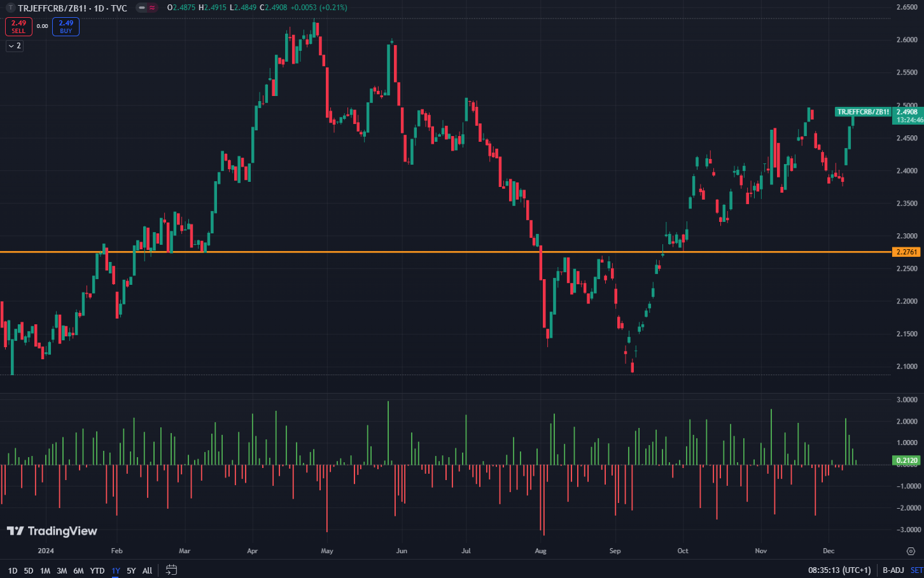This screenshot has height=578, width=924.
Task: Click the orange 2.2761 price line label
Action: point(907,252)
